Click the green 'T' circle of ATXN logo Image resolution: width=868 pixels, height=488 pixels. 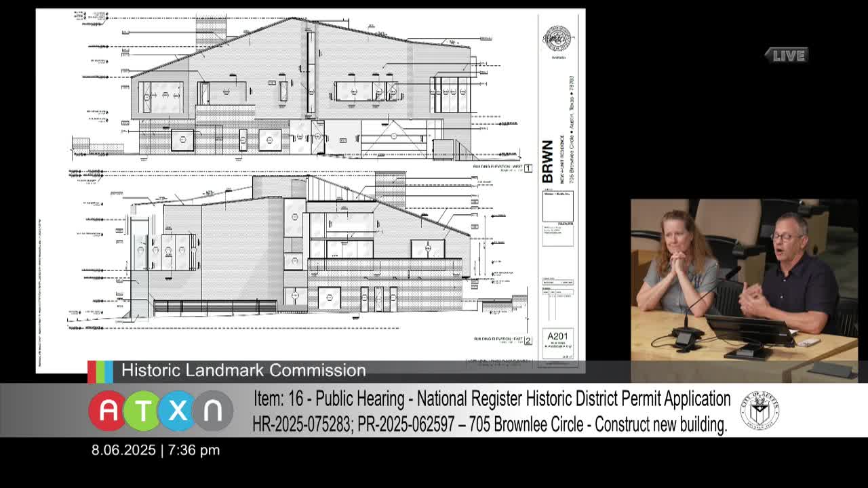pyautogui.click(x=142, y=411)
